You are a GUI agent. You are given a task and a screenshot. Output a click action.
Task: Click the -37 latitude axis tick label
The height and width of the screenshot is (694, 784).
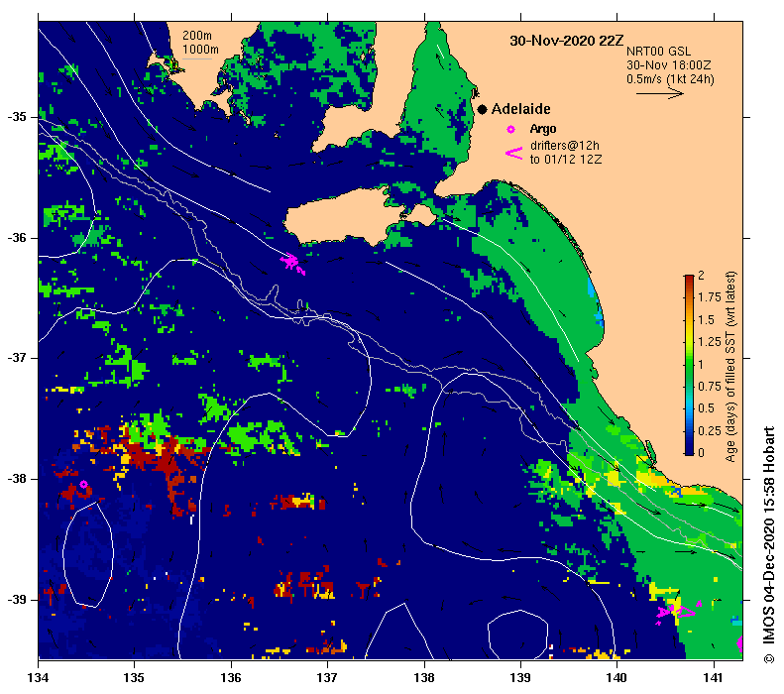tap(17, 358)
